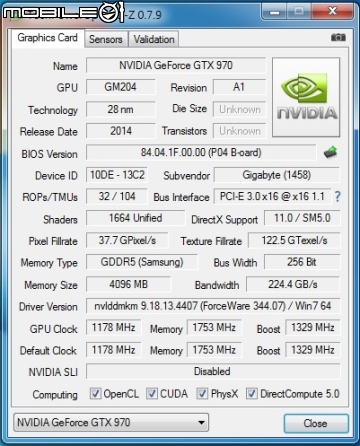Select the Default Clock value 1178 MHz
This screenshot has width=360, height=446.
113,350
